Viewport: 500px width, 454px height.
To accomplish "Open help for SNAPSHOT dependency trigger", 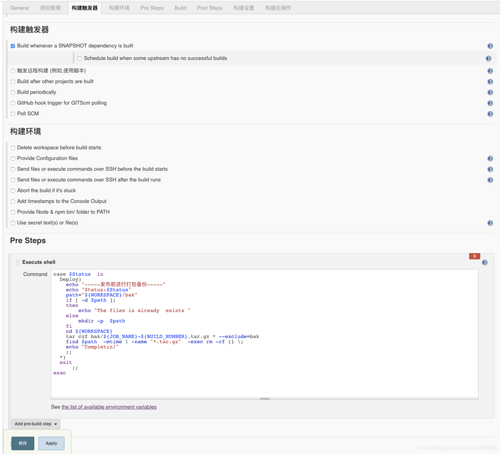I will point(490,46).
